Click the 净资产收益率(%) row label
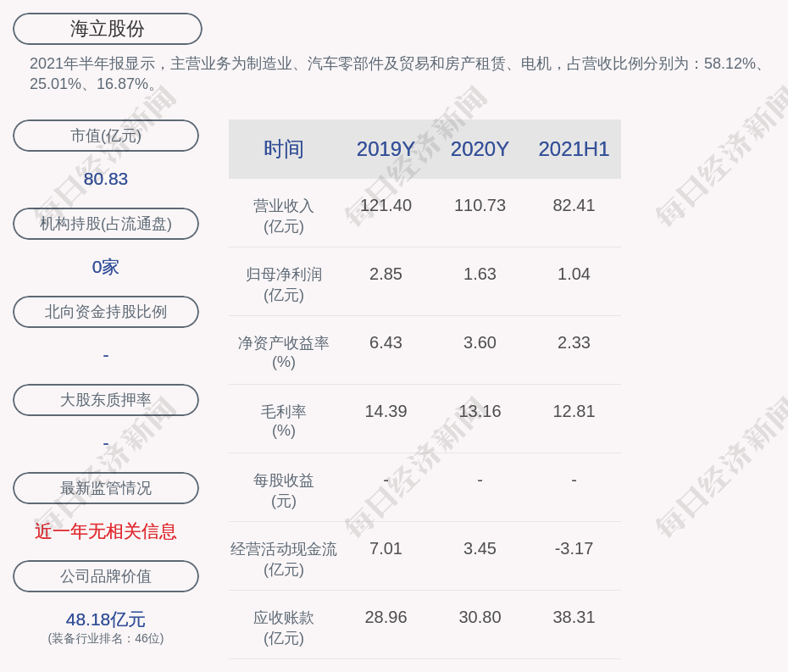The image size is (788, 672). (x=283, y=353)
